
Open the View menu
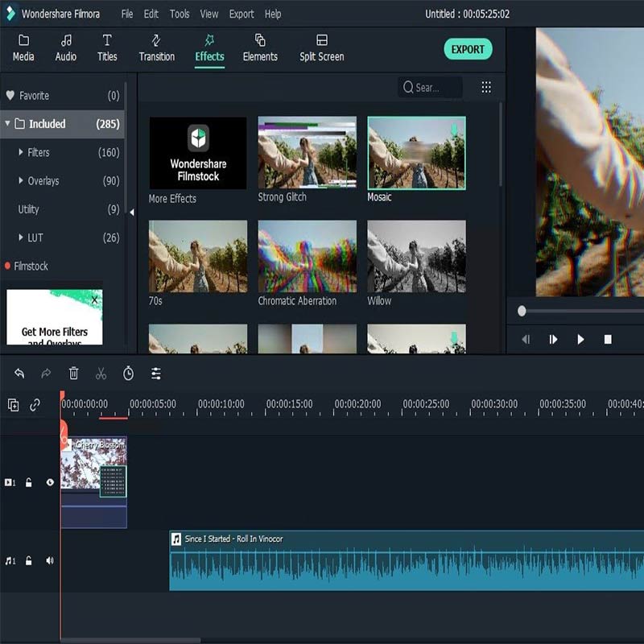pyautogui.click(x=209, y=14)
